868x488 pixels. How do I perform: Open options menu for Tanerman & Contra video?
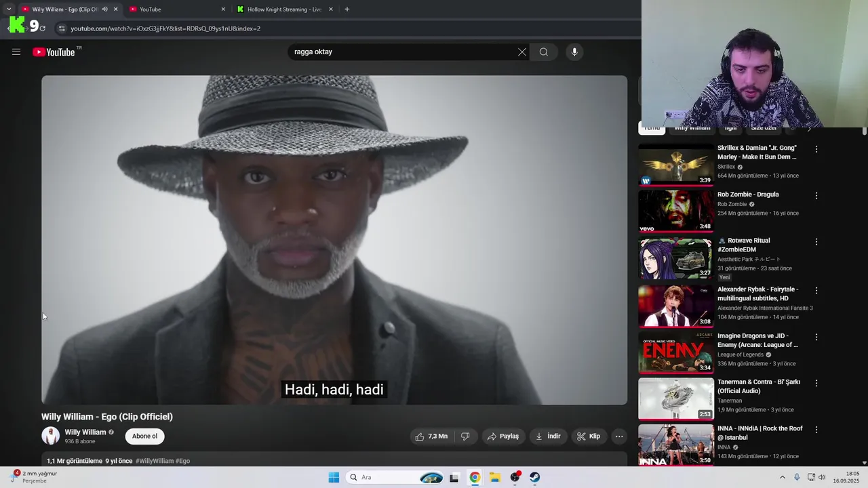[816, 383]
